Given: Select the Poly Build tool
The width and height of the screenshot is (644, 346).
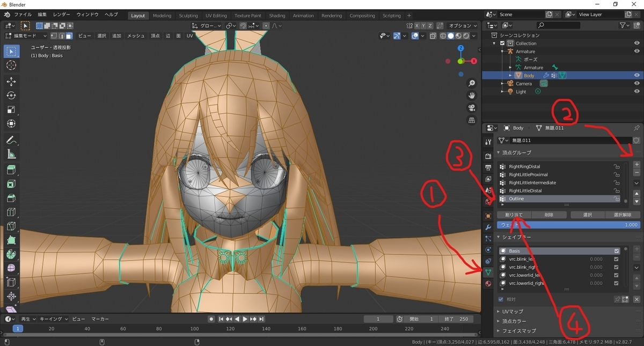Looking at the screenshot, I should pyautogui.click(x=11, y=240).
